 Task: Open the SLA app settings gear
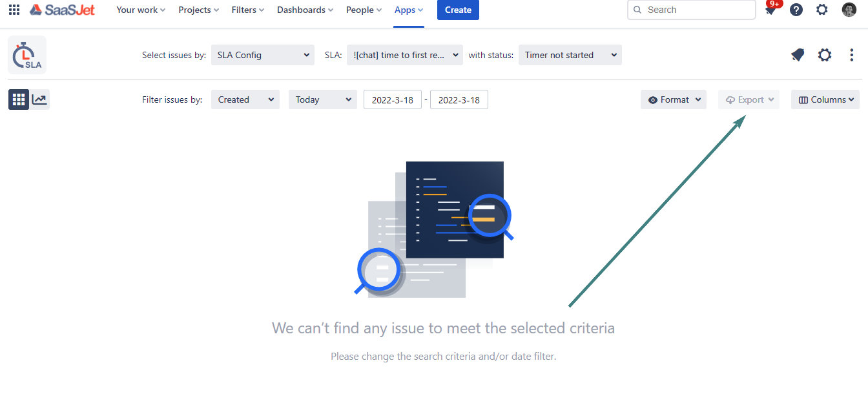point(825,55)
